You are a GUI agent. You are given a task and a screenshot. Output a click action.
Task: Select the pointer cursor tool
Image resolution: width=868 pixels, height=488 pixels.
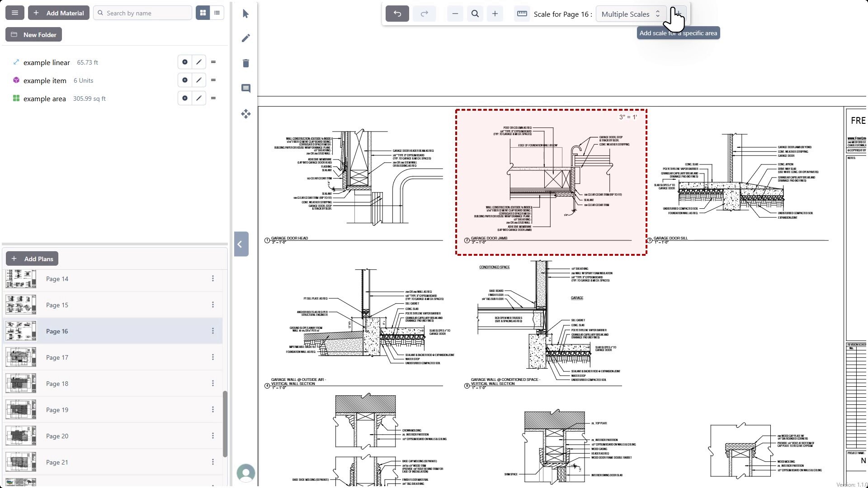(x=245, y=14)
